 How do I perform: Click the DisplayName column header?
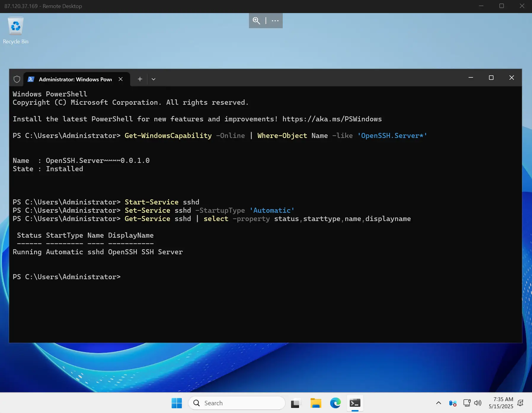[x=131, y=235]
